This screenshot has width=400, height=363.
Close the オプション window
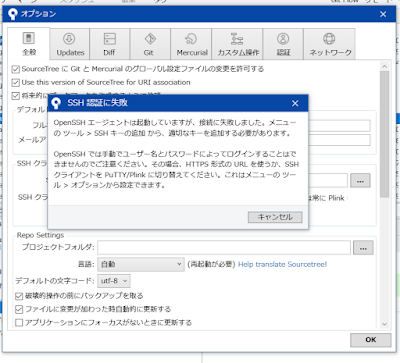click(383, 14)
